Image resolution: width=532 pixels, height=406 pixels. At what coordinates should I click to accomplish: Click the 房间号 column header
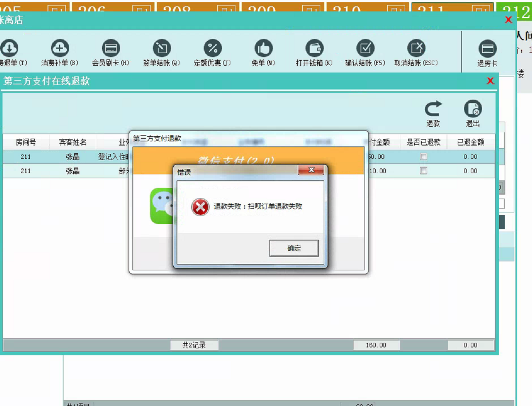pos(26,142)
